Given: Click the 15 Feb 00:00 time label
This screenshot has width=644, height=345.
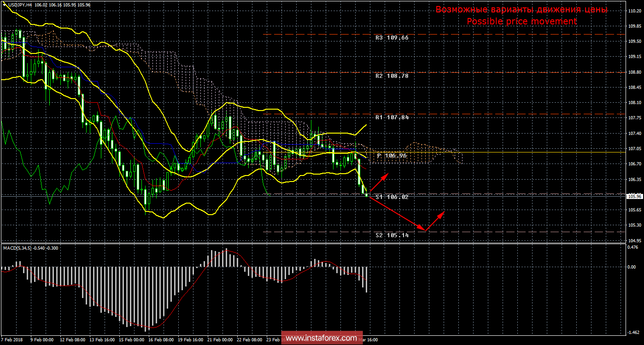Looking at the screenshot, I should point(131,340).
